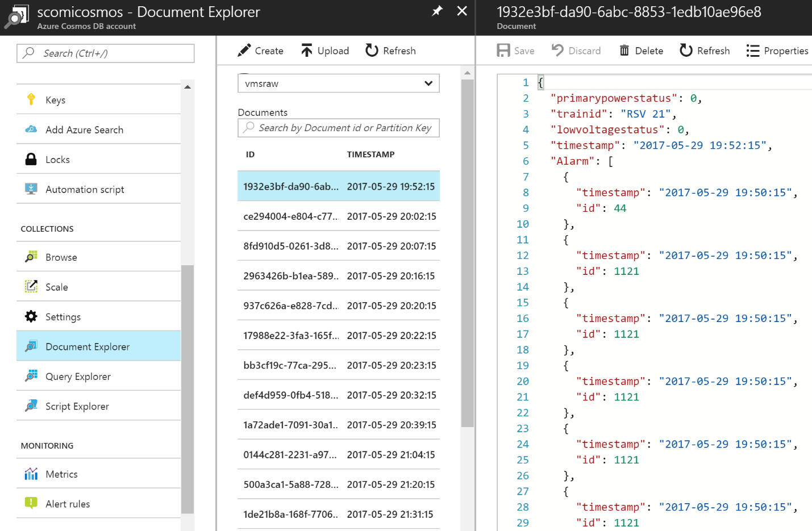The image size is (812, 531).
Task: Click the Document blade Refresh icon
Action: coord(686,51)
